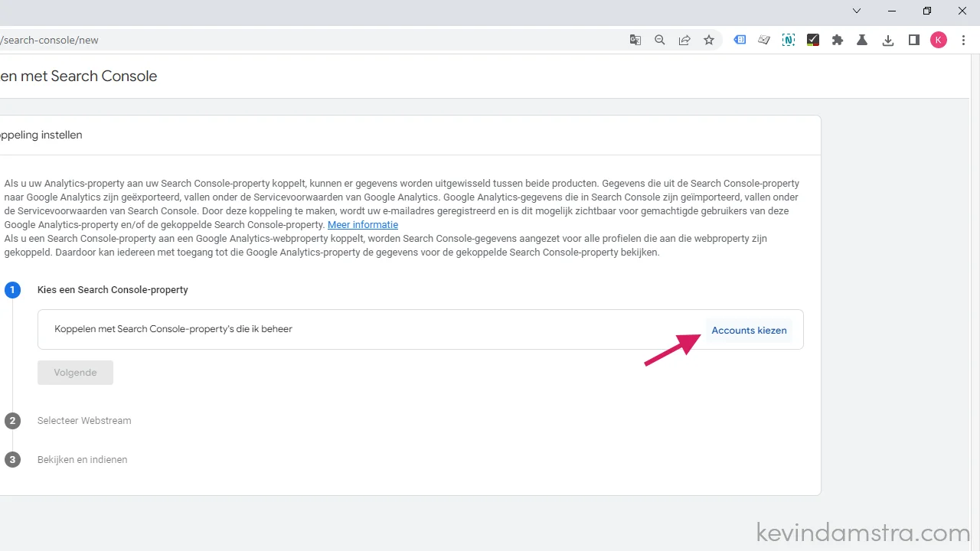Image resolution: width=980 pixels, height=551 pixels.
Task: Select step Kies een Search Console-property
Action: (113, 290)
